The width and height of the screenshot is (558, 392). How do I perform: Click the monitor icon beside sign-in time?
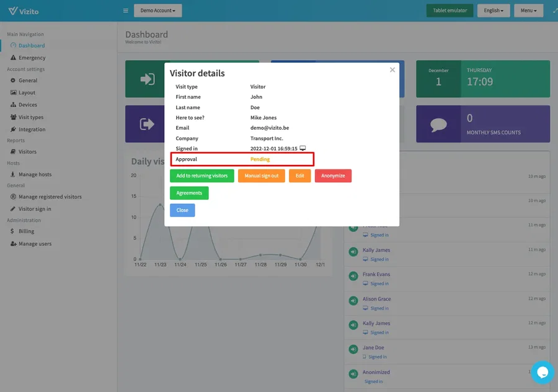click(x=303, y=149)
